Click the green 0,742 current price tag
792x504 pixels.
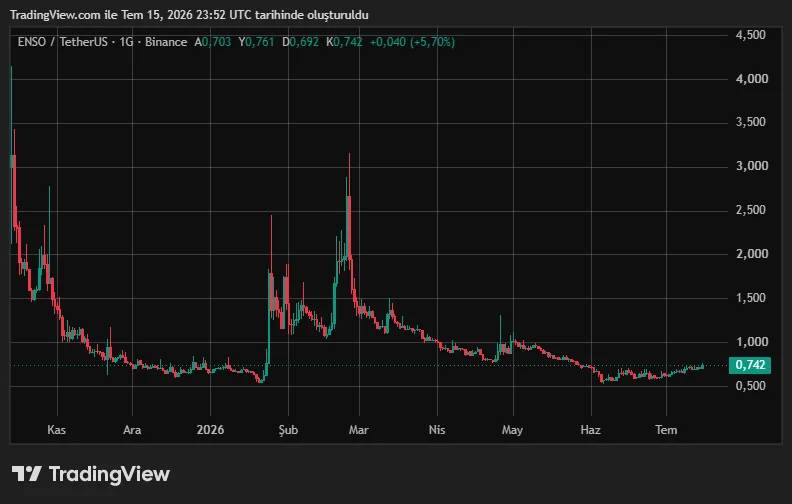click(750, 365)
